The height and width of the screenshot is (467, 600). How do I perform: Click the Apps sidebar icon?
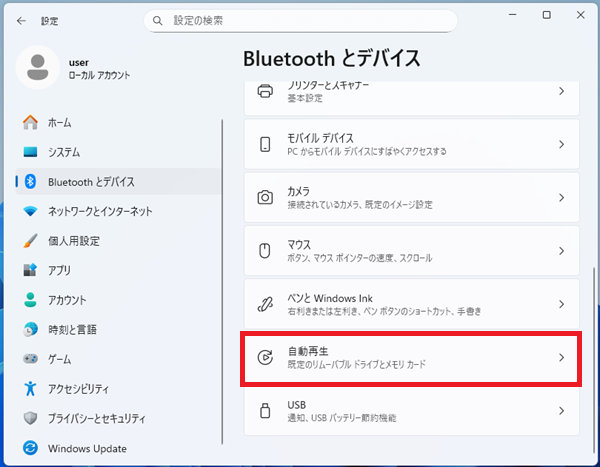(x=30, y=270)
